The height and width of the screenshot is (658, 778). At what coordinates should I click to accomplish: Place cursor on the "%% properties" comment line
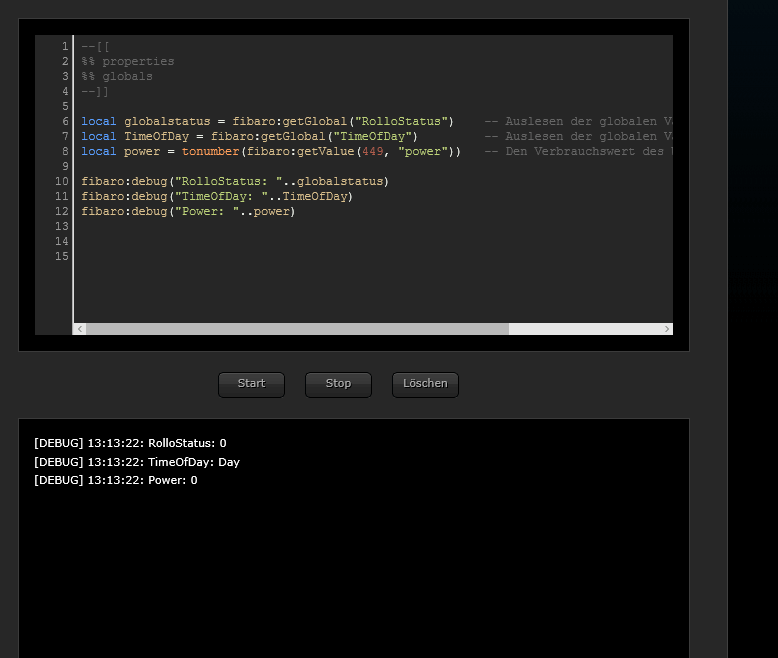128,61
